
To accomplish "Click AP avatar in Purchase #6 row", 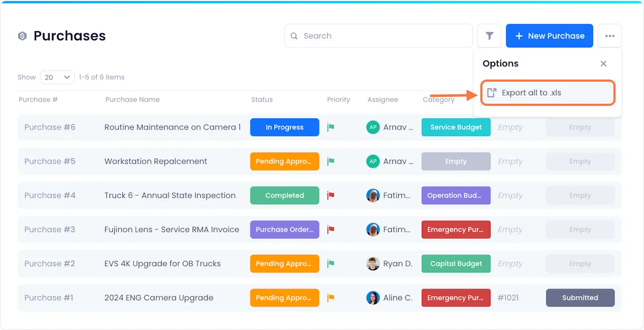I will 373,127.
